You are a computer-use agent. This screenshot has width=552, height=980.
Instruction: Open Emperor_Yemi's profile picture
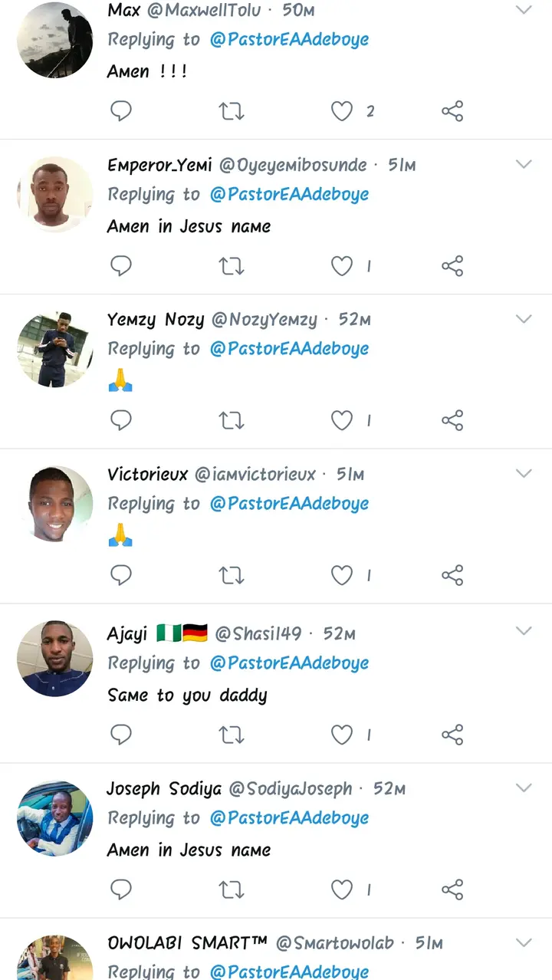point(55,194)
